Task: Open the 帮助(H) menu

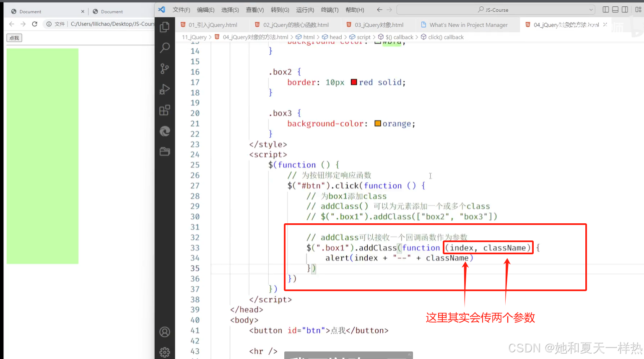Action: coord(355,10)
